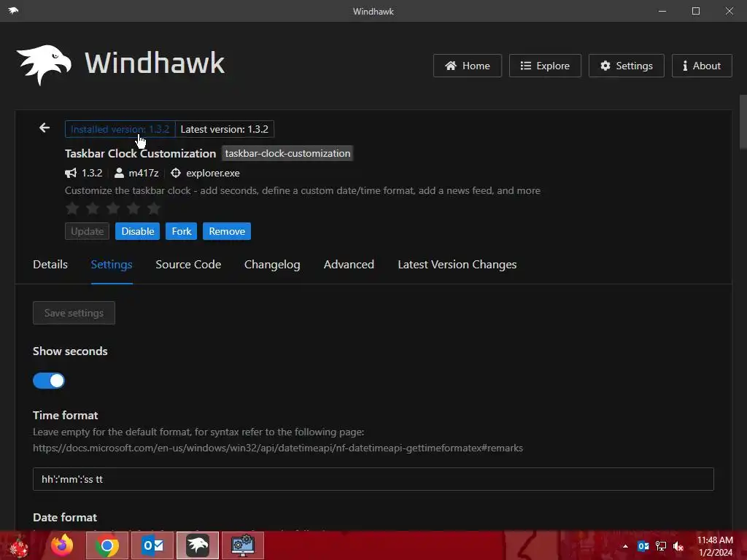The image size is (747, 560).
Task: Rate the mod five stars
Action: click(154, 208)
